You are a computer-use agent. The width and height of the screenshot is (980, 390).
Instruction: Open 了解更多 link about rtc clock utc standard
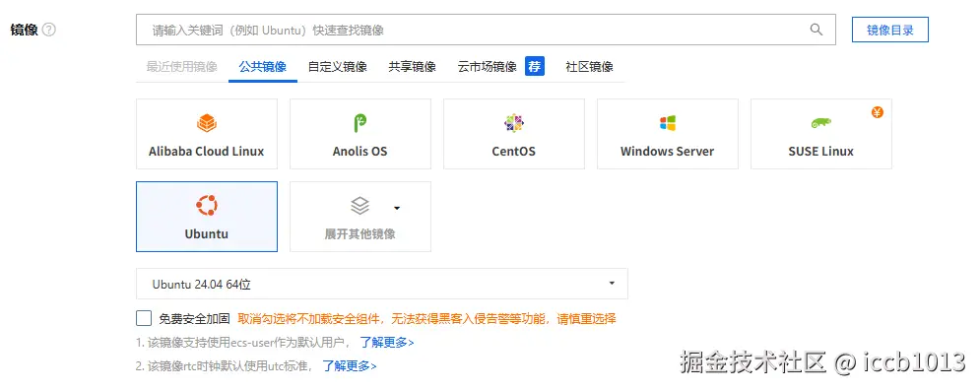click(x=350, y=366)
